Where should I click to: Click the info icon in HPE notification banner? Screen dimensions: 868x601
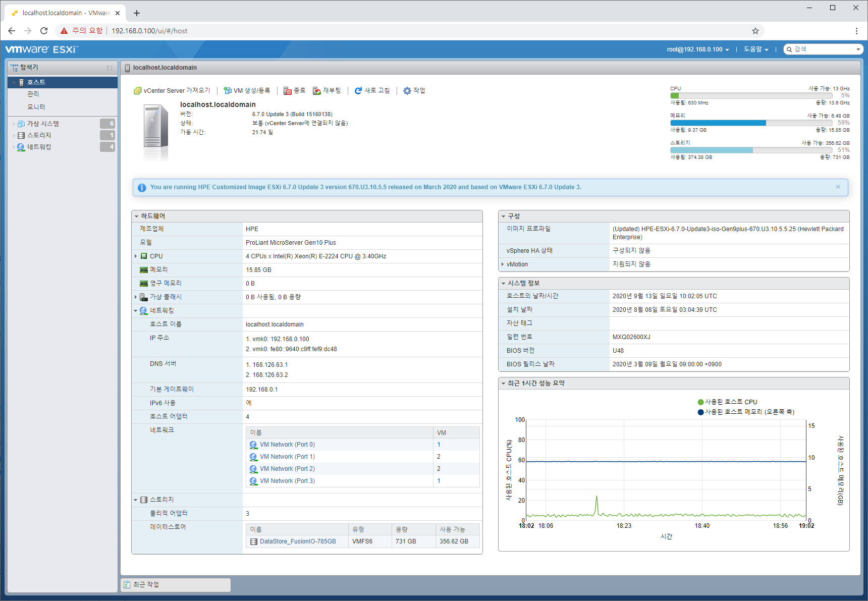pos(142,188)
